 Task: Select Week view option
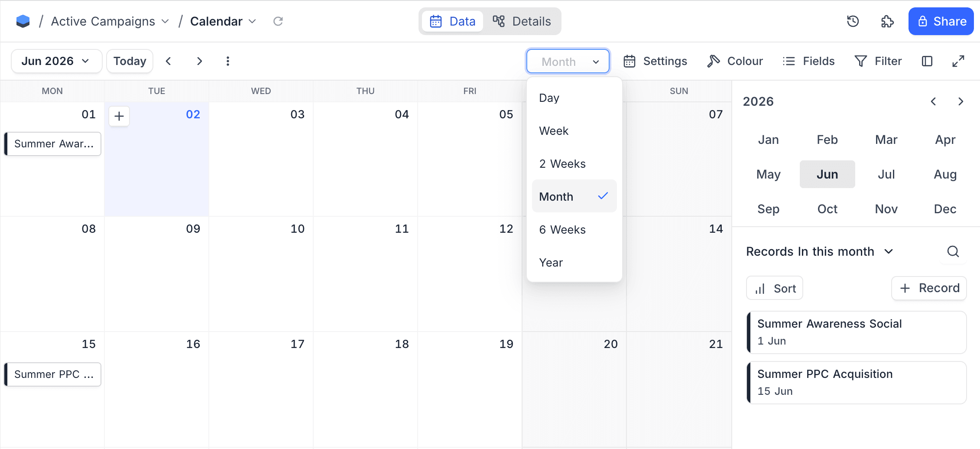pyautogui.click(x=574, y=131)
